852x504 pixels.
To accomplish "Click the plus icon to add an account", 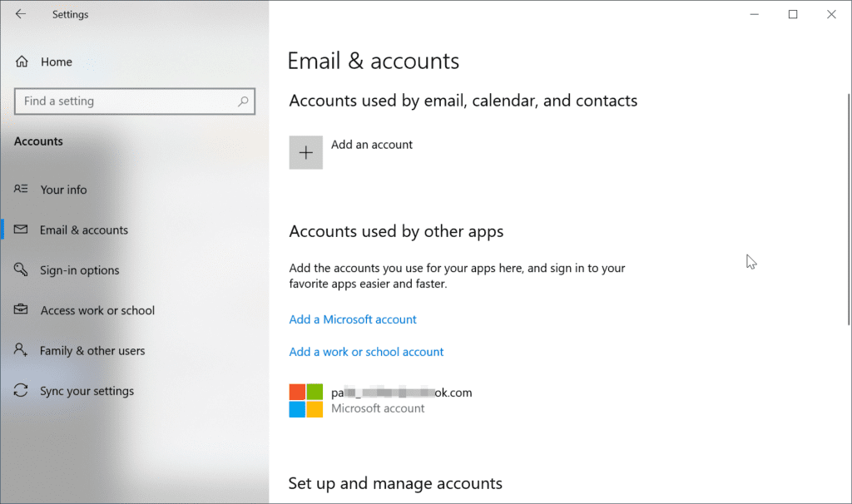I will 305,152.
